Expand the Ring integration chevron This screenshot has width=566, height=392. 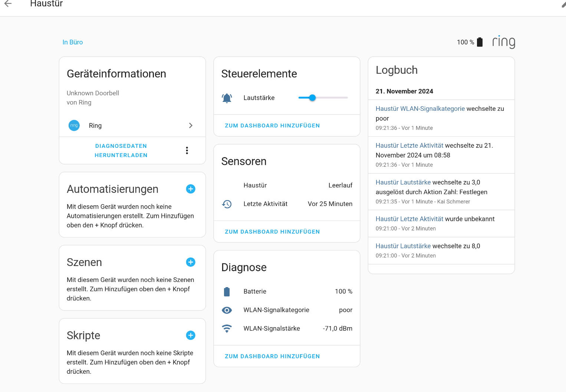191,126
